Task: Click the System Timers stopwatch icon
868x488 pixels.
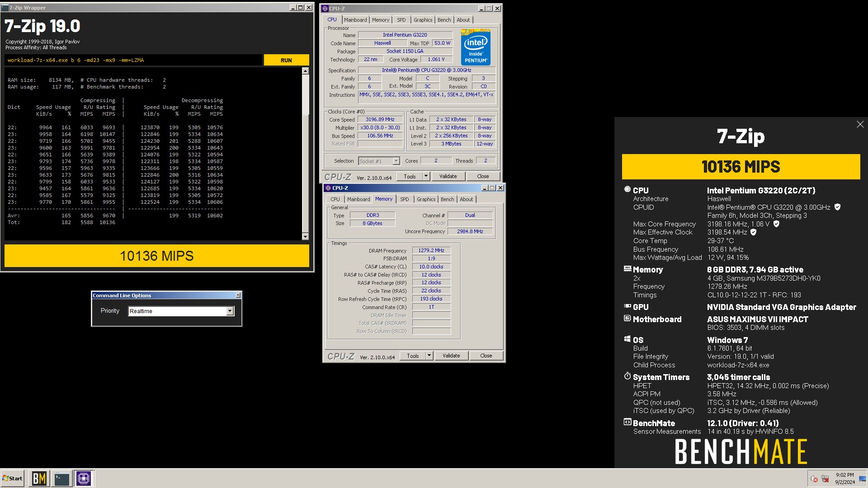Action: click(627, 376)
